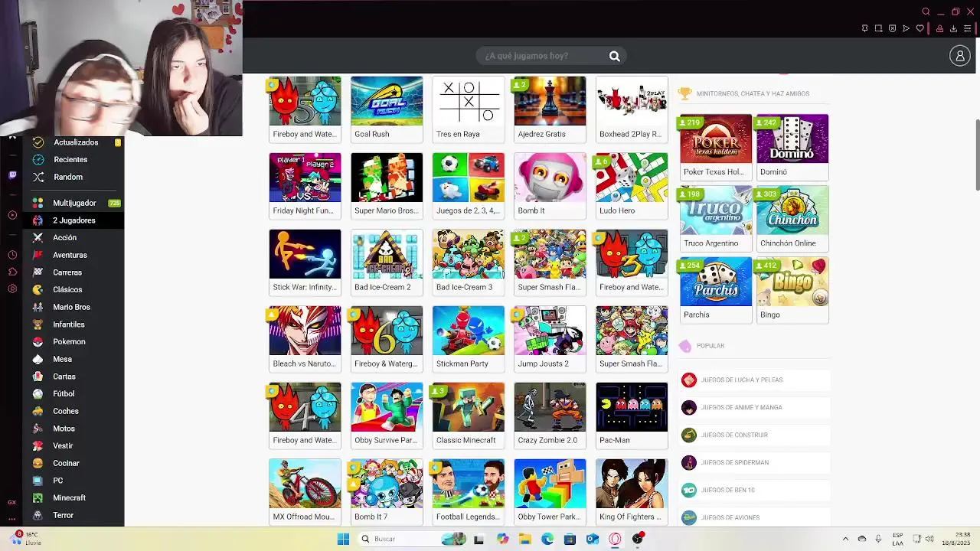Open Juegos de Aviones link

tap(755, 517)
